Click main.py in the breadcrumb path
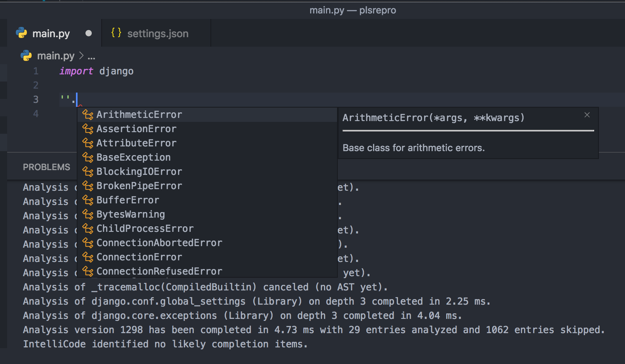 56,56
